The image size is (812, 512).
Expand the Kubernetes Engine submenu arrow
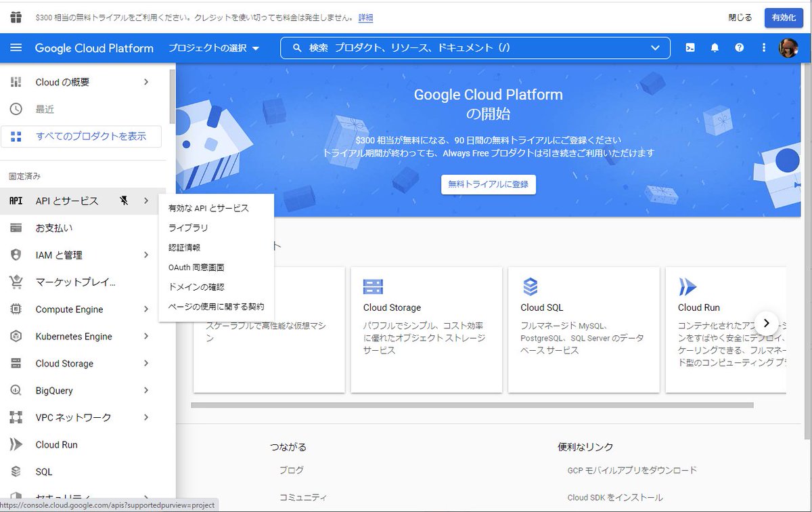click(x=146, y=337)
